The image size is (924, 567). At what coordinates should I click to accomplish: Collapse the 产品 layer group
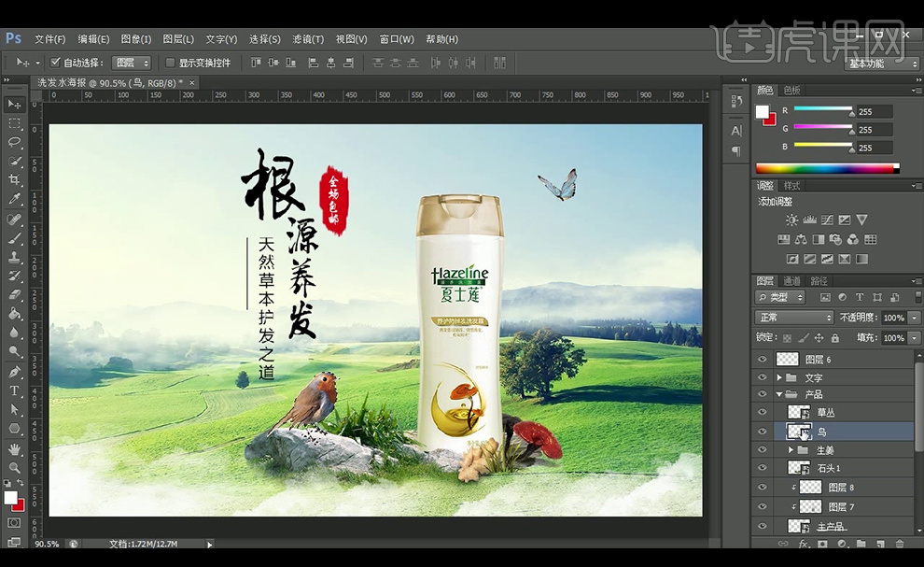[x=779, y=394]
